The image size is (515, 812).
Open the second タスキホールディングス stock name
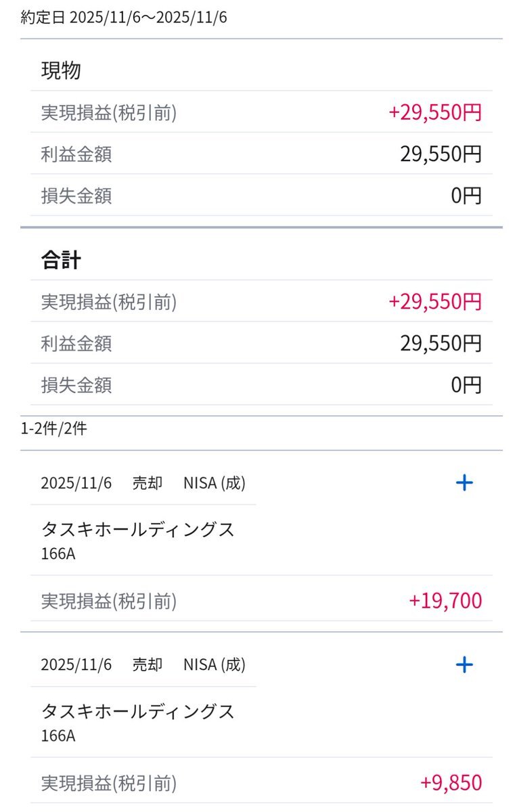tap(138, 711)
